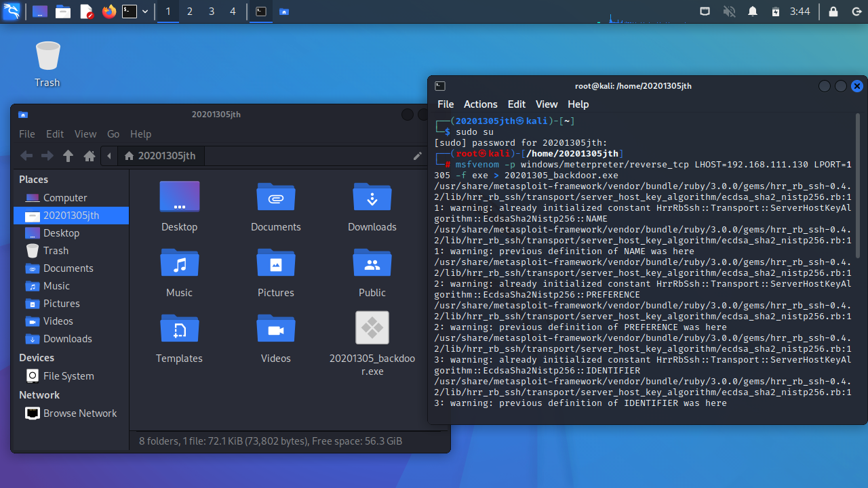Click the path bar left scroll arrow

tap(109, 156)
